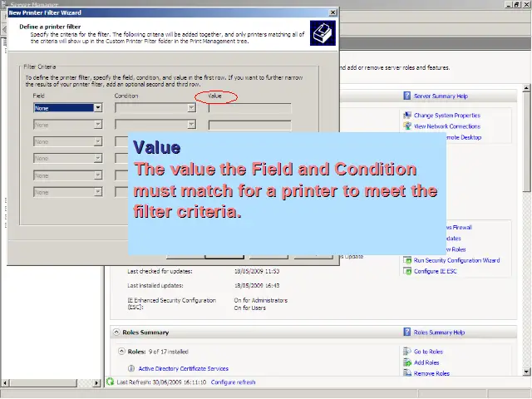This screenshot has height=399, width=532.
Task: Click the first row Value input field
Action: pos(249,108)
